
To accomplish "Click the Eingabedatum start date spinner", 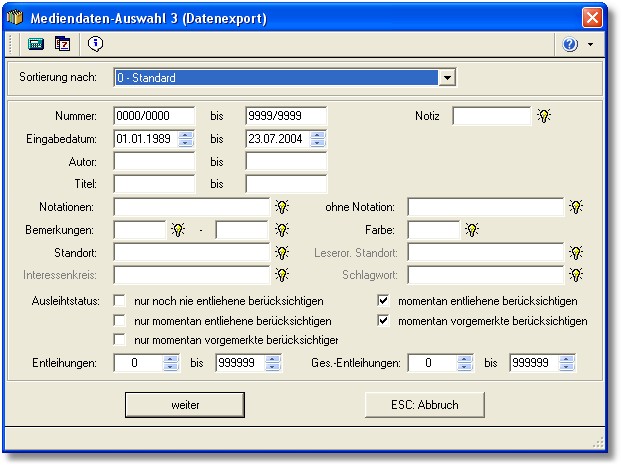I will [186, 139].
